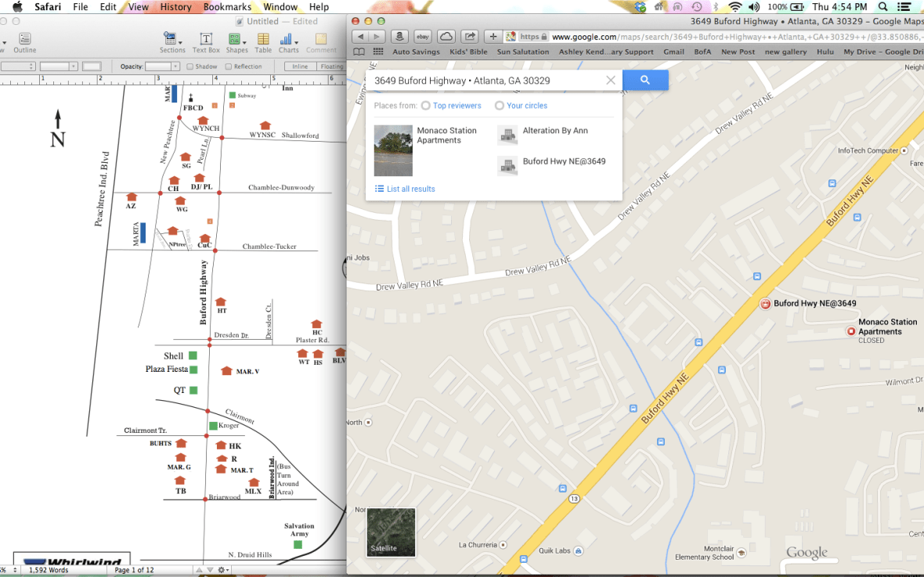Insert a Text Box in Pages

tap(205, 40)
